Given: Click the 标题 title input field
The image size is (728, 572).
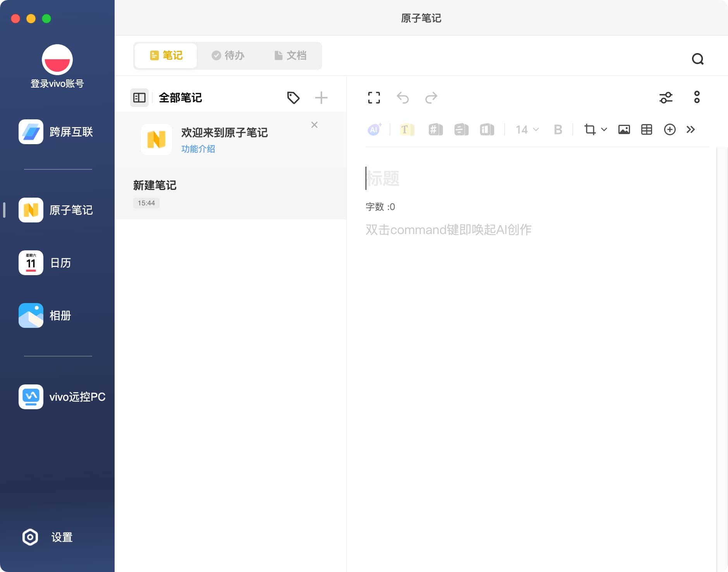Looking at the screenshot, I should click(537, 179).
